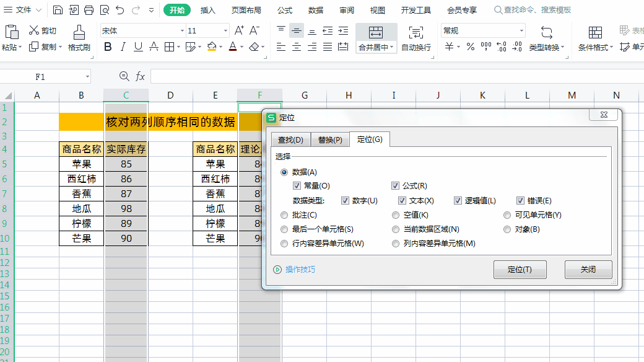Select 最后一个单元格(S) option
Viewport: 644px width, 362px height.
[x=284, y=229]
